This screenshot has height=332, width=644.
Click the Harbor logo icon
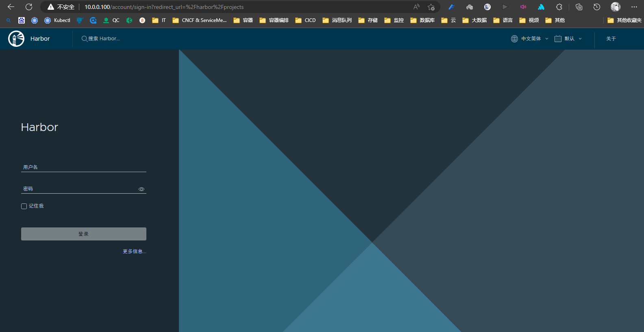pos(16,39)
